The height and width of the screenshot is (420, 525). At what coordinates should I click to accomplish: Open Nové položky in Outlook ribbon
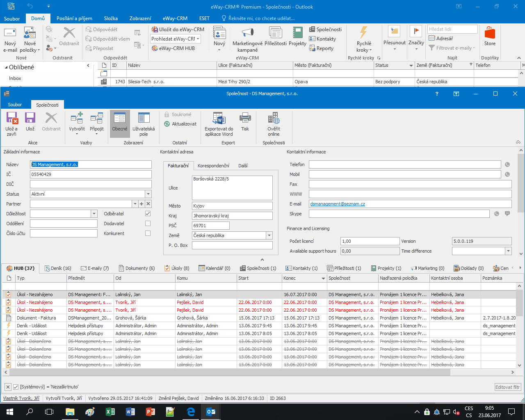click(x=30, y=40)
